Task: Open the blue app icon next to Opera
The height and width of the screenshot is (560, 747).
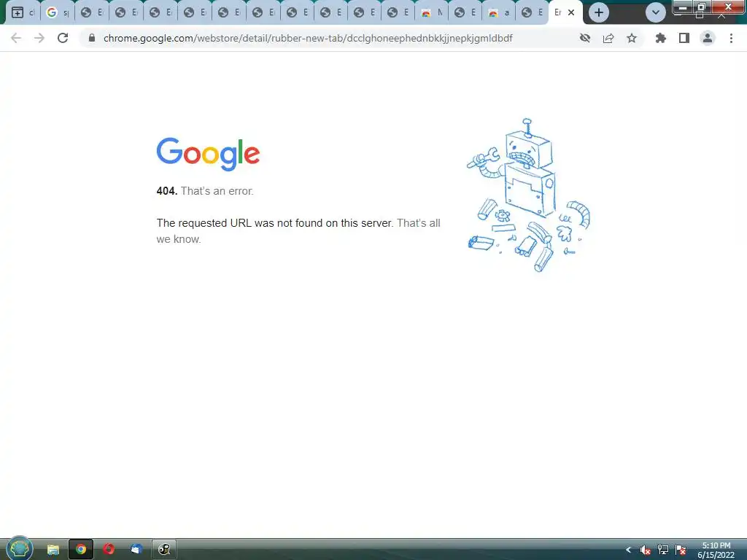Action: point(136,550)
